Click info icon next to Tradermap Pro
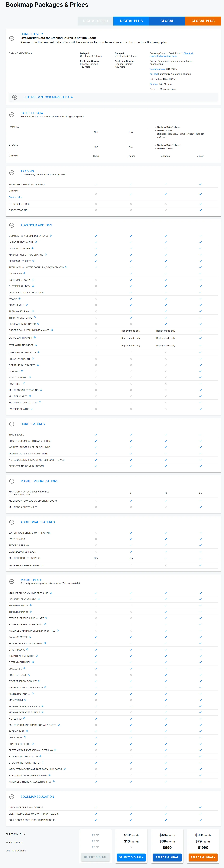The height and width of the screenshot is (868, 224). [30, 612]
